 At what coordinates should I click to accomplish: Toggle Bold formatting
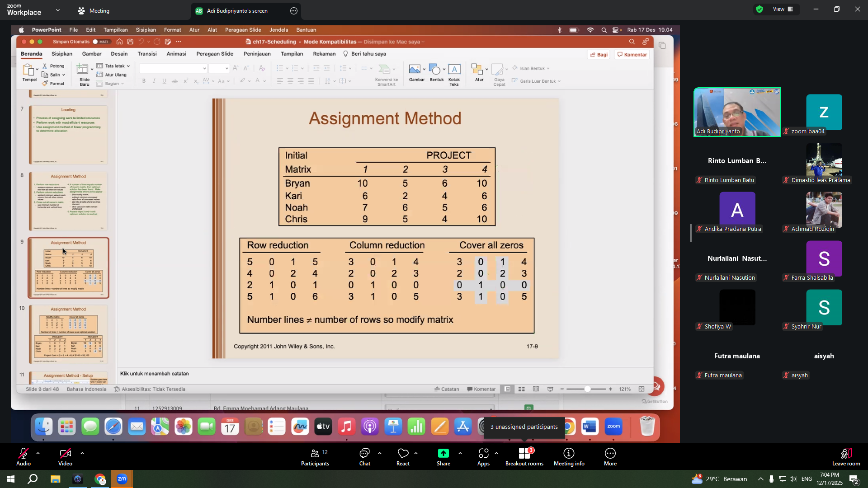144,81
